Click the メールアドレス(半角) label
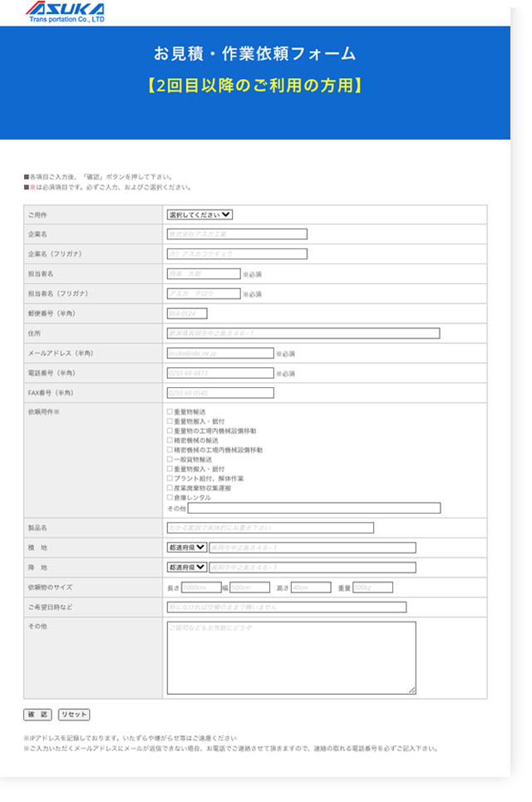 (61, 353)
